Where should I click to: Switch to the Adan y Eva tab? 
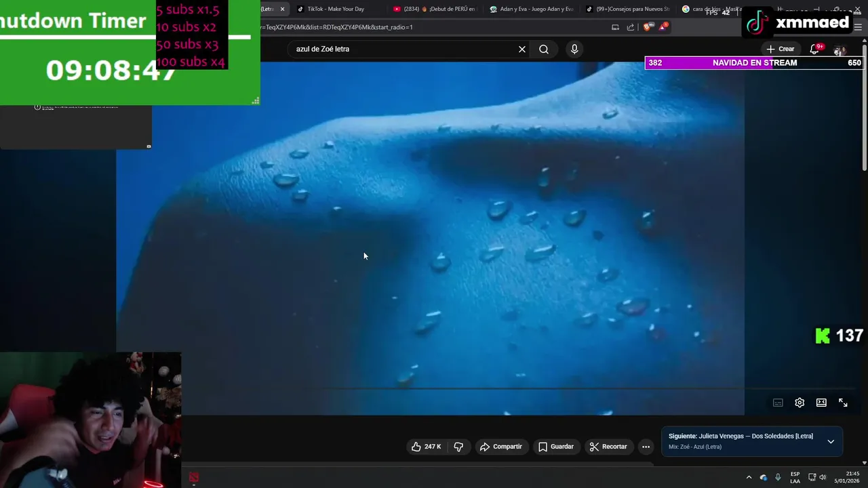click(x=531, y=9)
